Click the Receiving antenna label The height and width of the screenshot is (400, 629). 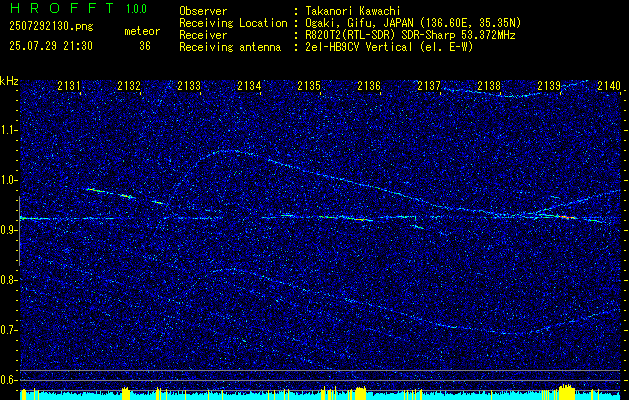[230, 47]
